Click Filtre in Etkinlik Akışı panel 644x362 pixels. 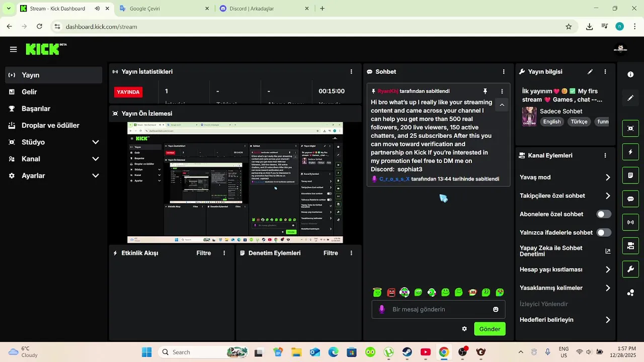204,253
